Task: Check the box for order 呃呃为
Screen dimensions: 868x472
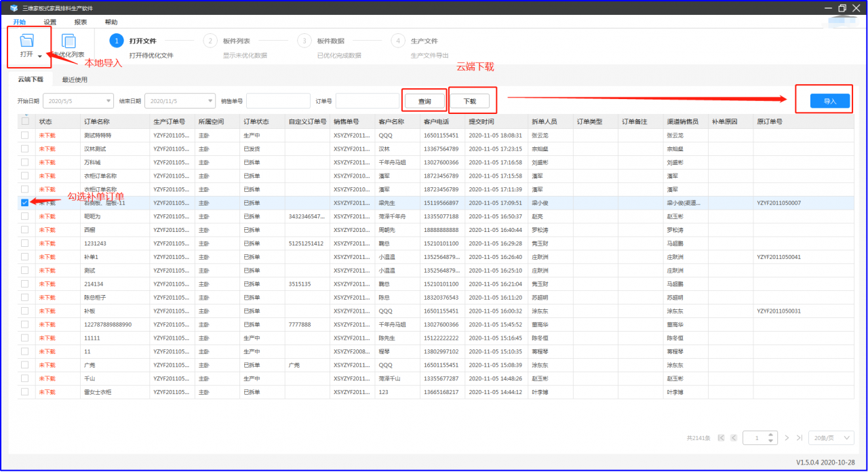Action: pyautogui.click(x=25, y=216)
